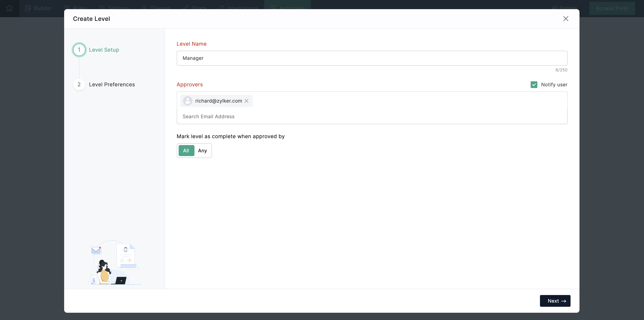Click the richard@zylker.com avatar icon
This screenshot has width=644, height=320.
click(x=188, y=101)
